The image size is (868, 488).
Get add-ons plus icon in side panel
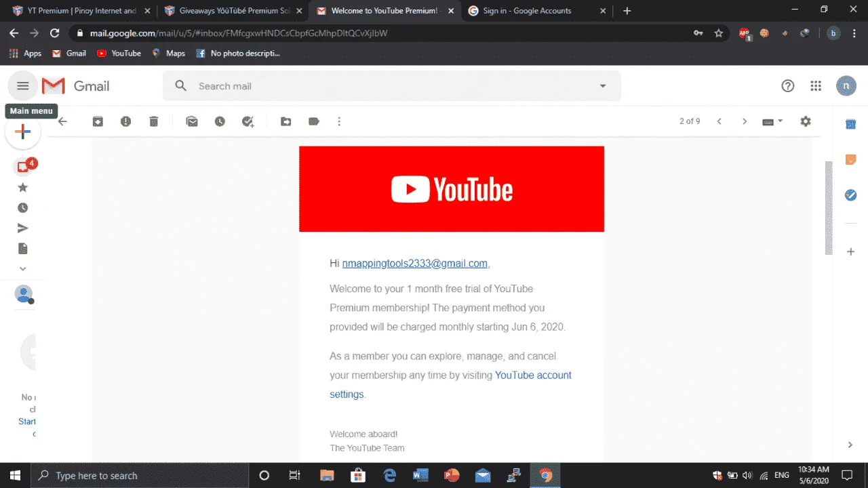pyautogui.click(x=850, y=251)
